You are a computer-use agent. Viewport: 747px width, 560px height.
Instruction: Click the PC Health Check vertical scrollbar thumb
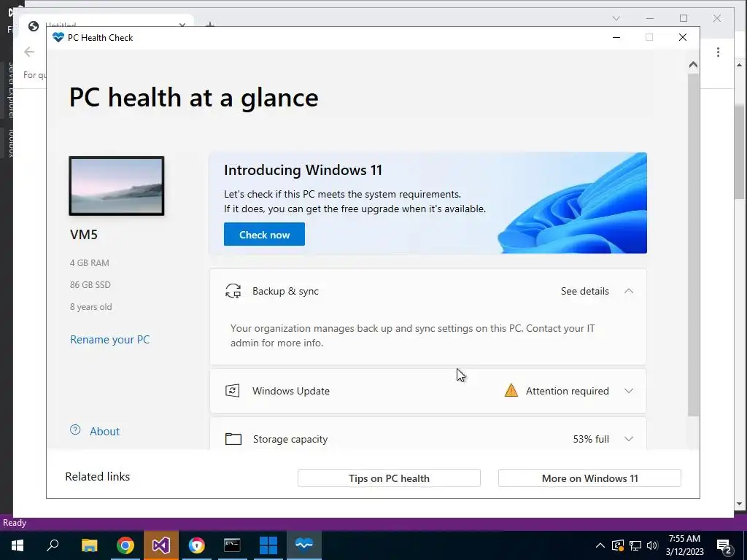pyautogui.click(x=693, y=245)
